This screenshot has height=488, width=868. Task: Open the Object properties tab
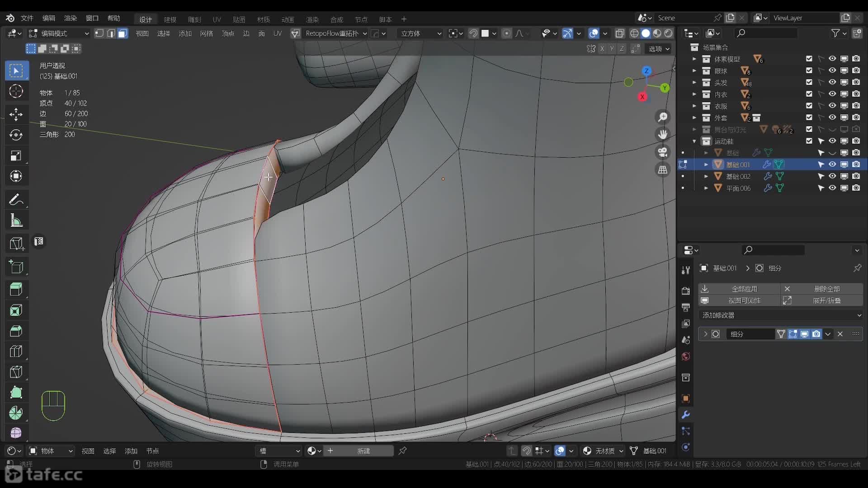coord(686,399)
